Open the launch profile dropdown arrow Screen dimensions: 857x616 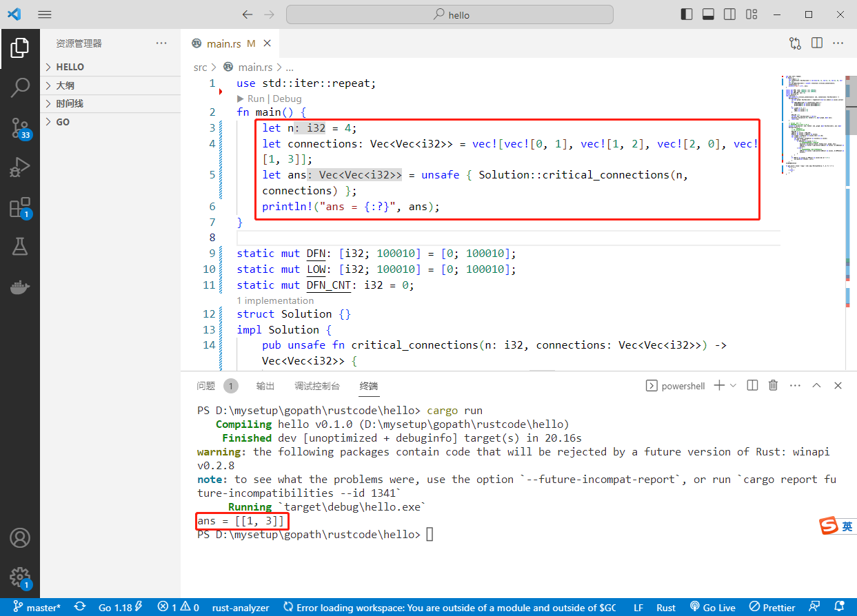click(733, 385)
